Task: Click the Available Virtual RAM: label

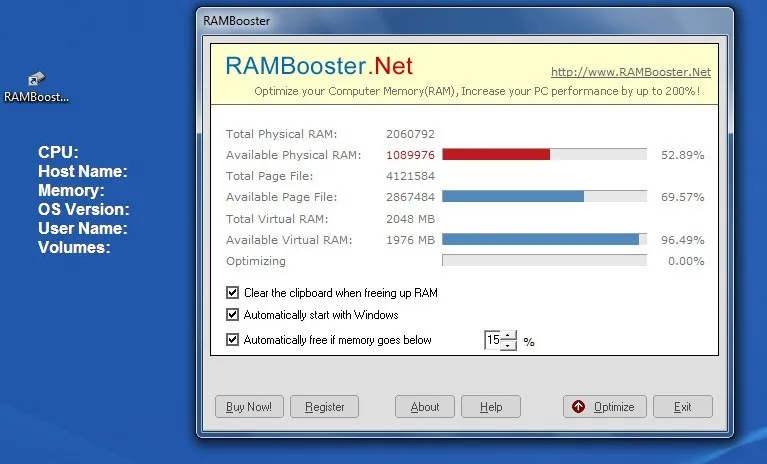Action: [289, 240]
